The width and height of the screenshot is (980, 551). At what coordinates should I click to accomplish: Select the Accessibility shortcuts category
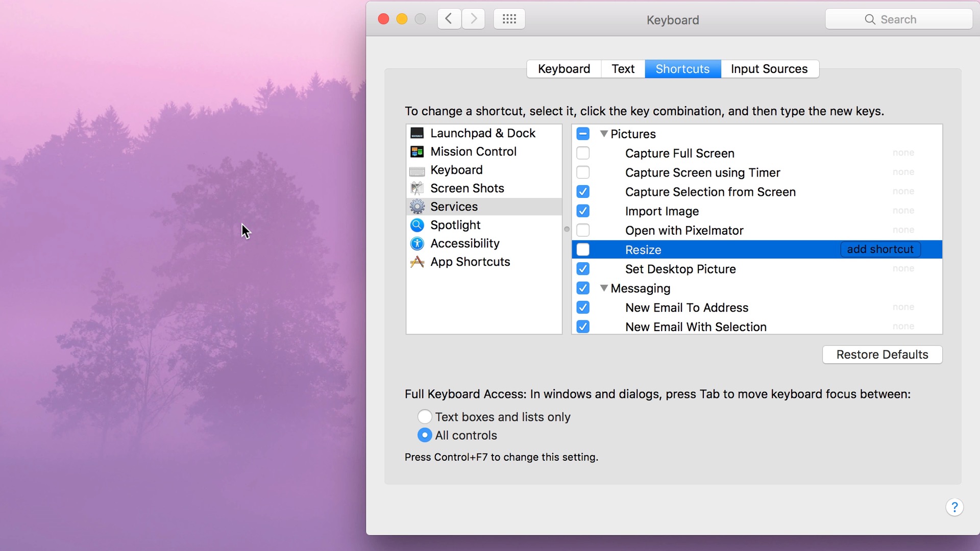465,243
